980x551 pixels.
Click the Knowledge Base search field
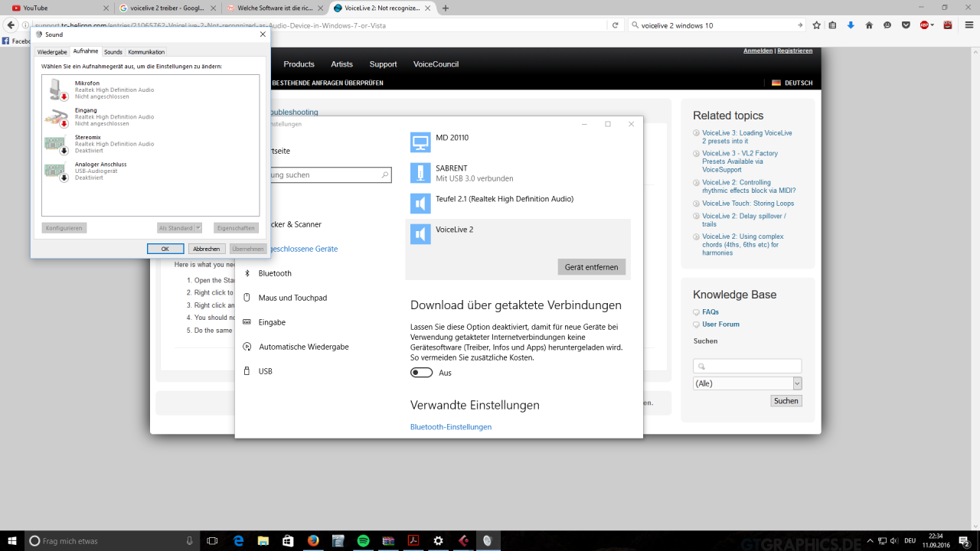click(747, 366)
